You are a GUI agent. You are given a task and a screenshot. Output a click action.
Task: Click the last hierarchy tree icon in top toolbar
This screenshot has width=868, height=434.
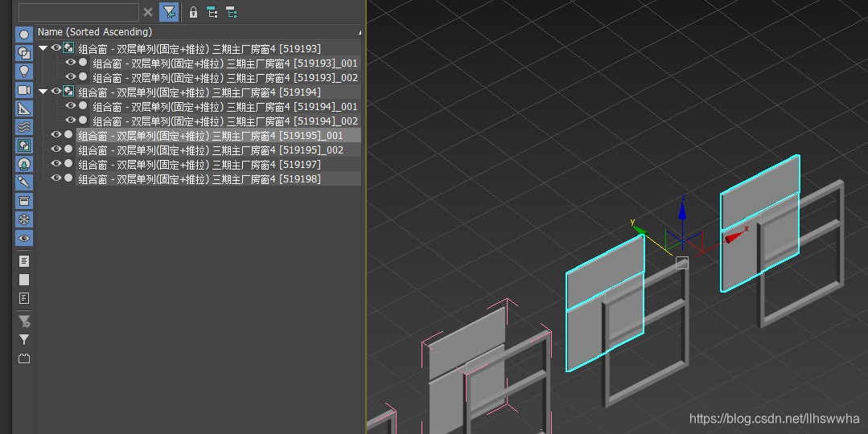(x=232, y=12)
